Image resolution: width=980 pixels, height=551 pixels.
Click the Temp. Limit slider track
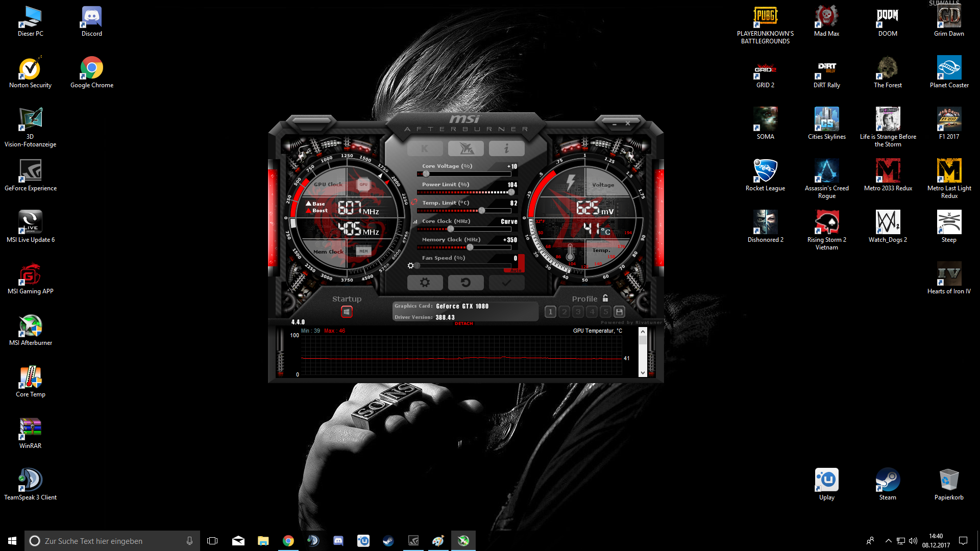tap(464, 211)
